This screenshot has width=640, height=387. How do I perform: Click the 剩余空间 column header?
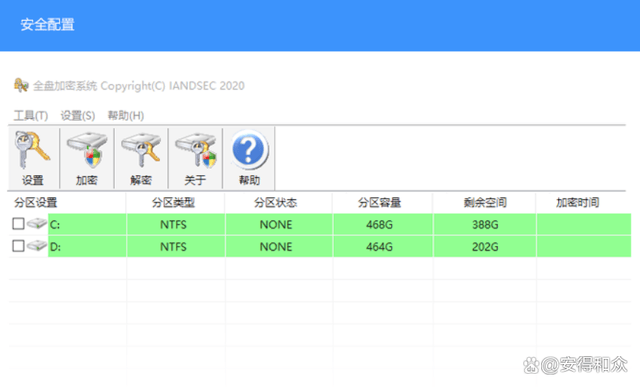click(x=484, y=202)
